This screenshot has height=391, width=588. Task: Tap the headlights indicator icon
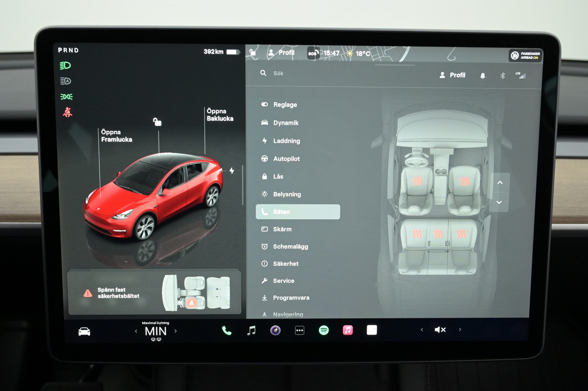pyautogui.click(x=65, y=65)
